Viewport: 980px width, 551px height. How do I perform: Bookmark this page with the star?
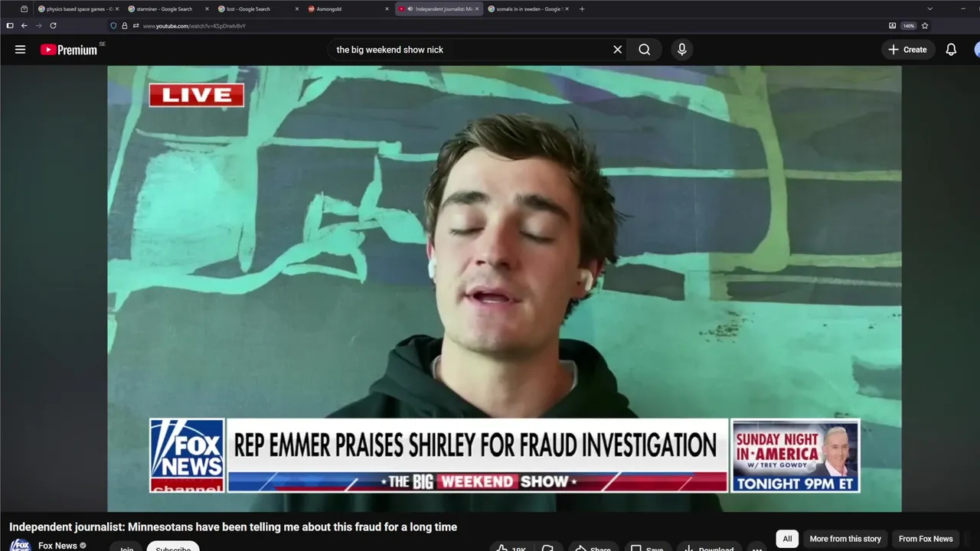coord(925,25)
